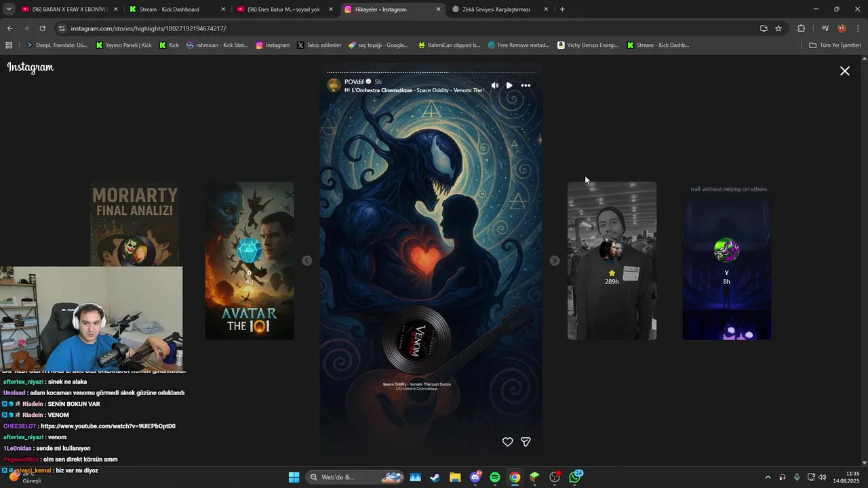Click the story progress bar
The height and width of the screenshot is (488, 868).
[431, 72]
